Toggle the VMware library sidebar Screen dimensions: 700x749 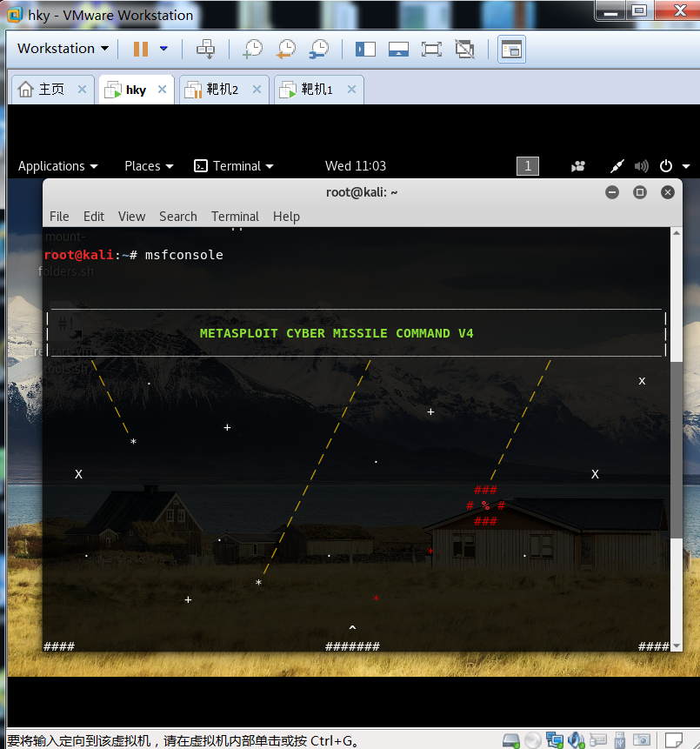(365, 49)
